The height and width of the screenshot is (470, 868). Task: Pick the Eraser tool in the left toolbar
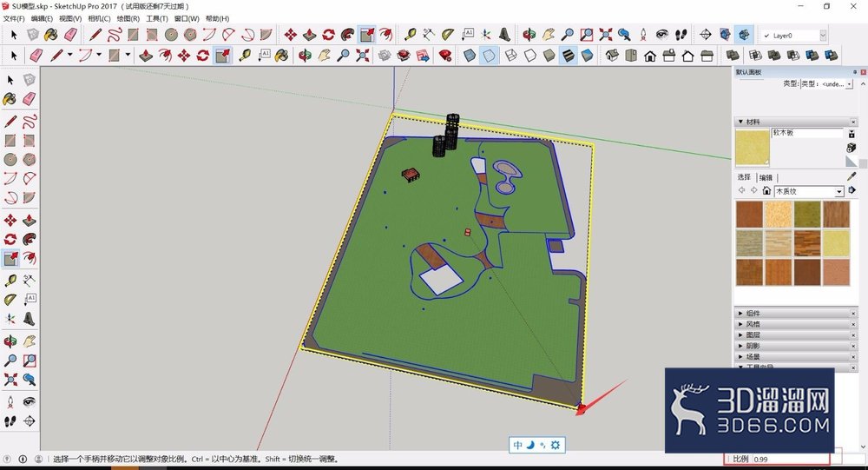point(30,99)
